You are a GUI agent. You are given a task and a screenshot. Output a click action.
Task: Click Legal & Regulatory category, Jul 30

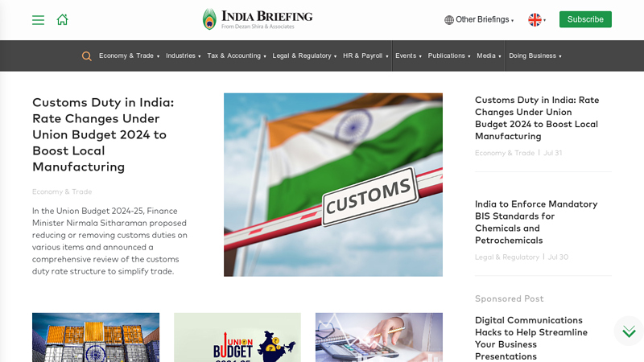click(507, 257)
